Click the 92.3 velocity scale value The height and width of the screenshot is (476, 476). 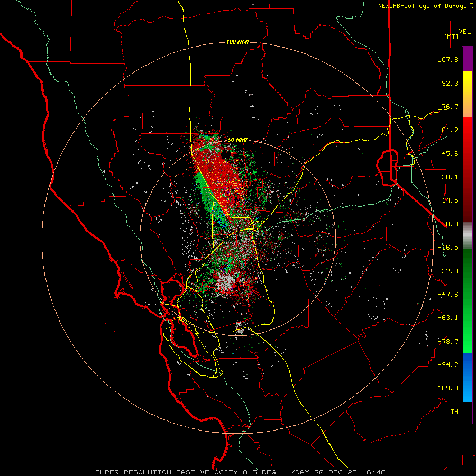point(450,83)
